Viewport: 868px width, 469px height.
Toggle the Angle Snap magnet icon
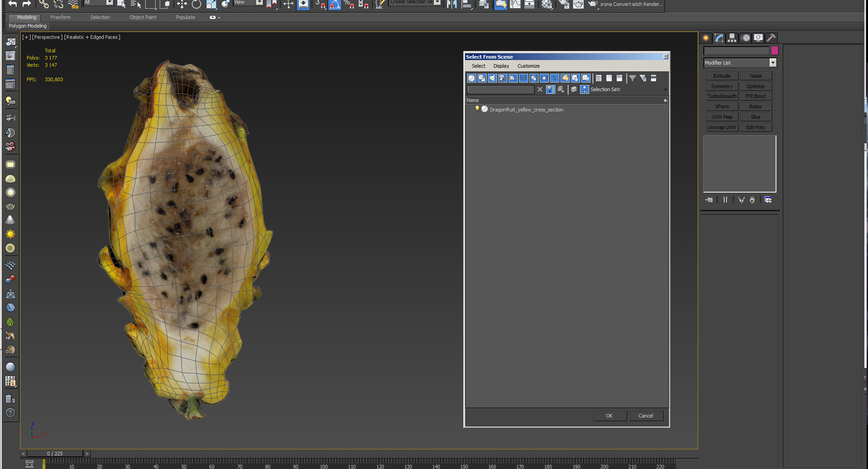coord(334,5)
